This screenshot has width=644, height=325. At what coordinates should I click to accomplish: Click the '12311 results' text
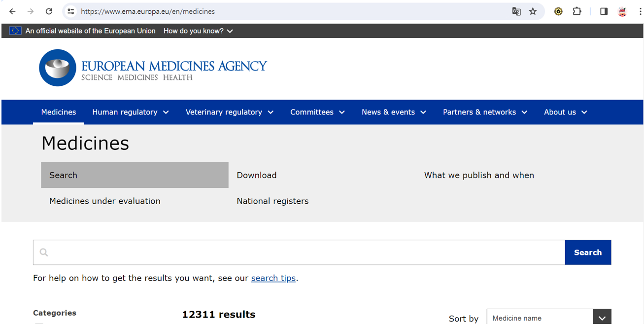[219, 315]
